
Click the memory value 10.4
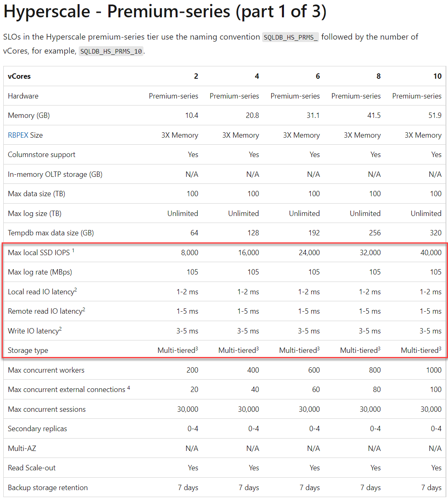click(192, 115)
